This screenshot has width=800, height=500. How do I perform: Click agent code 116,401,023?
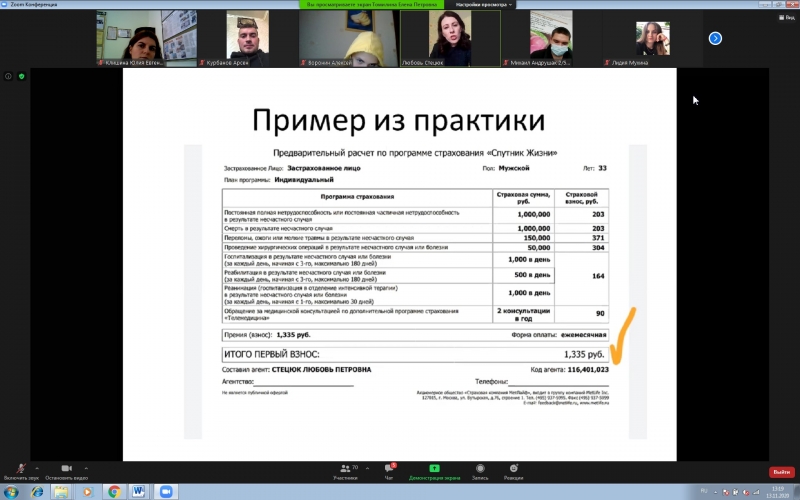click(588, 369)
